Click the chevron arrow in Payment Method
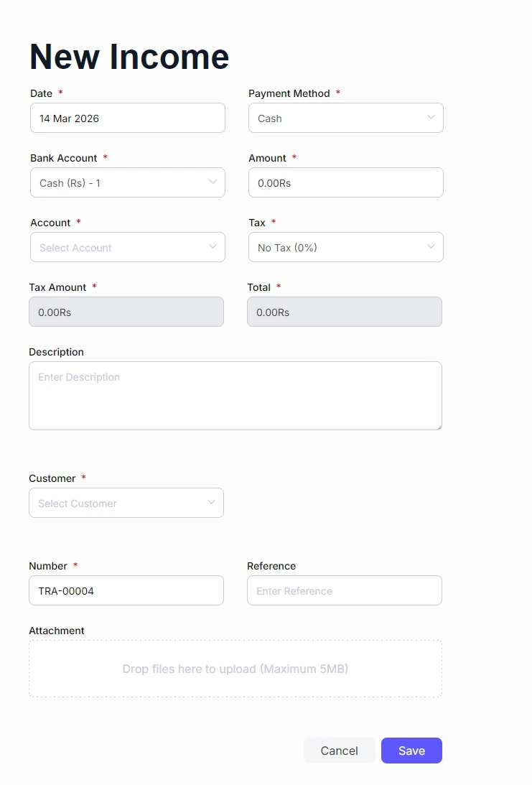 (431, 117)
